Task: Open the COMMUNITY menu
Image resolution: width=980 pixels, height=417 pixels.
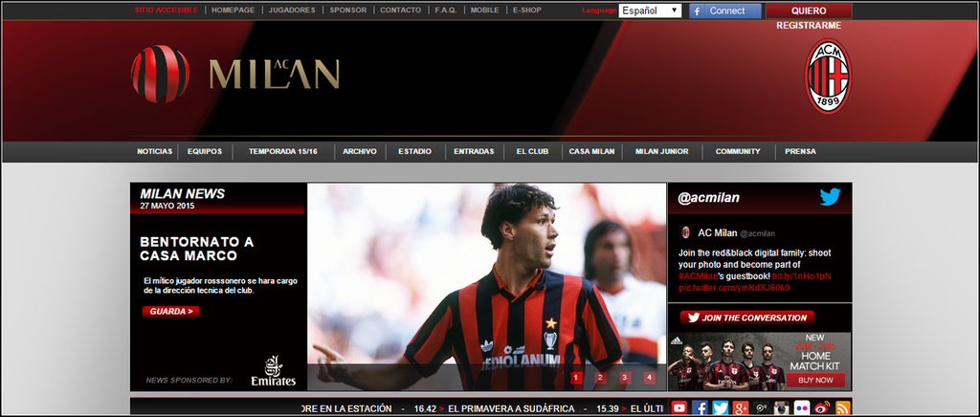Action: tap(738, 152)
